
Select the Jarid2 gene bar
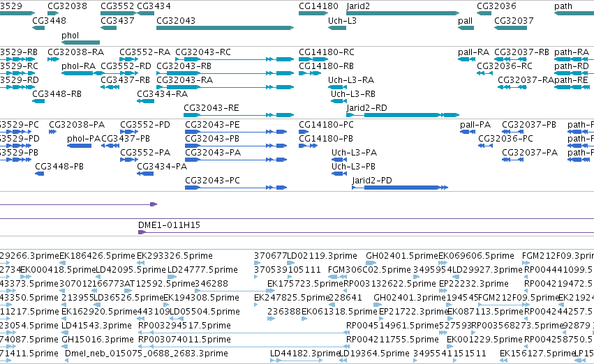pos(403,13)
